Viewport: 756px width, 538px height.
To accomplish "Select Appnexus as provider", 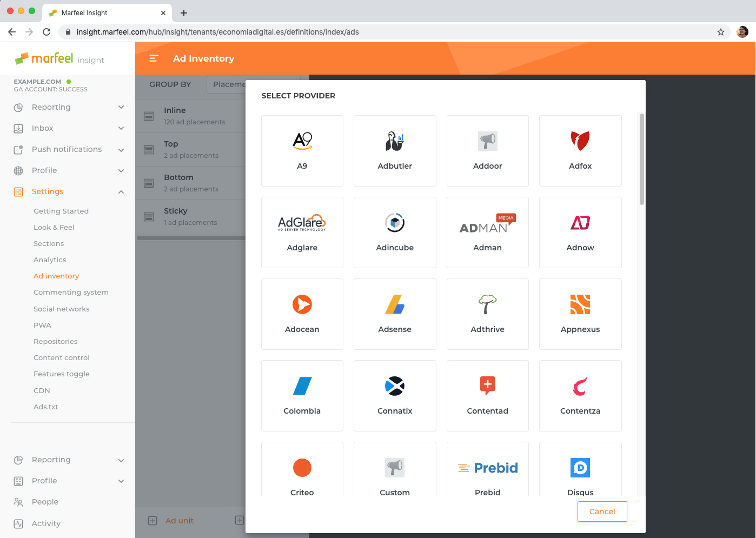I will [x=580, y=314].
